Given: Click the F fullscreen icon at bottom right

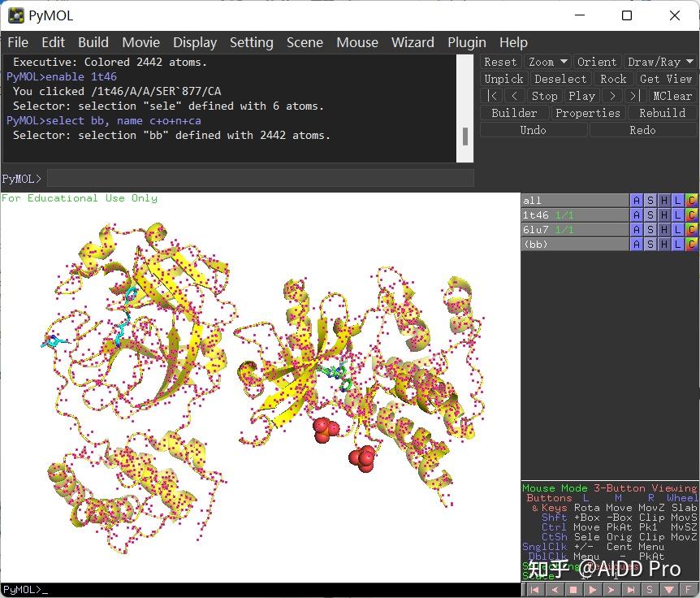Looking at the screenshot, I should click(689, 590).
